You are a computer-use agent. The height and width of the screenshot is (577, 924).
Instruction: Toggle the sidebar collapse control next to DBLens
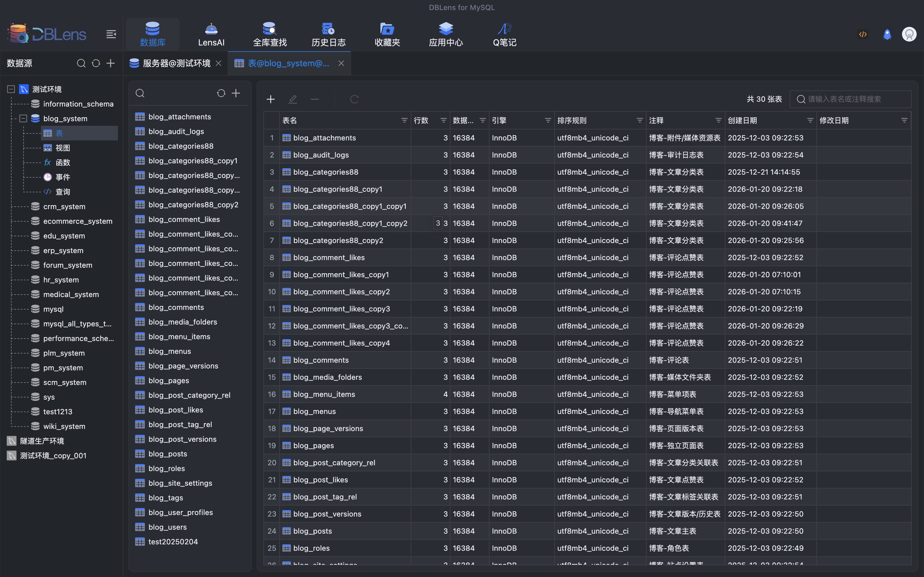(111, 34)
